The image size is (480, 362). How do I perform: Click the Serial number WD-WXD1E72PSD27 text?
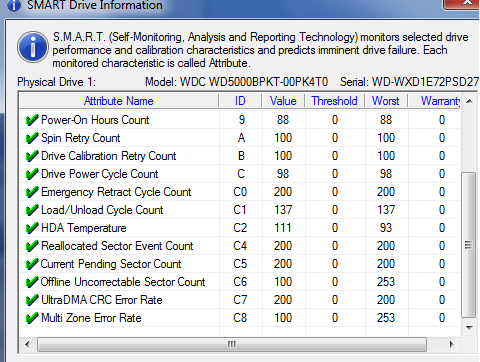click(425, 82)
